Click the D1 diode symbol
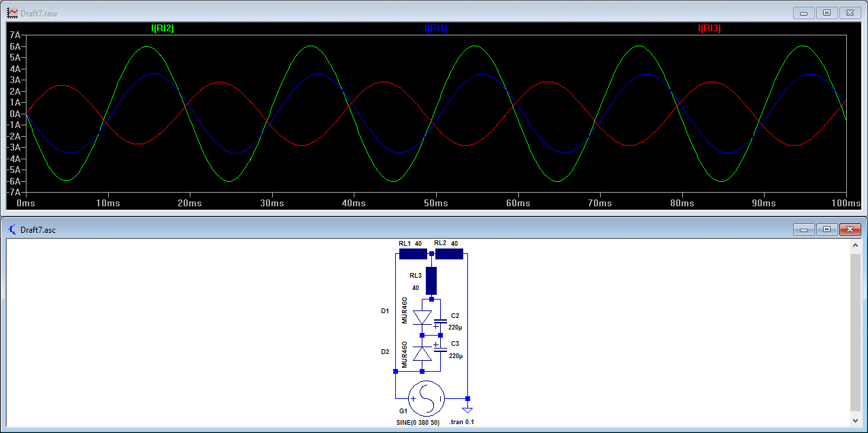 (422, 317)
